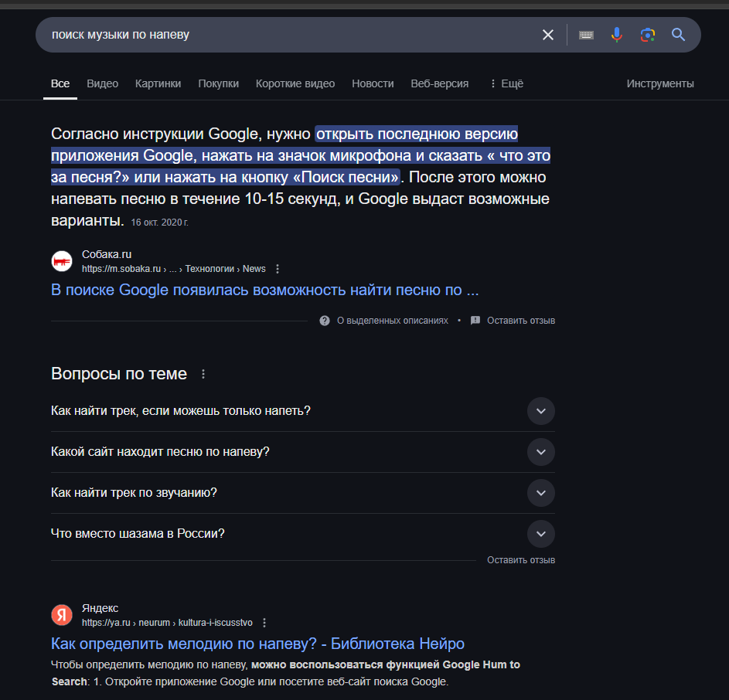Viewport: 729px width, 700px height.
Task: Click highlighted text открыть последнюю версию
Action: [417, 134]
